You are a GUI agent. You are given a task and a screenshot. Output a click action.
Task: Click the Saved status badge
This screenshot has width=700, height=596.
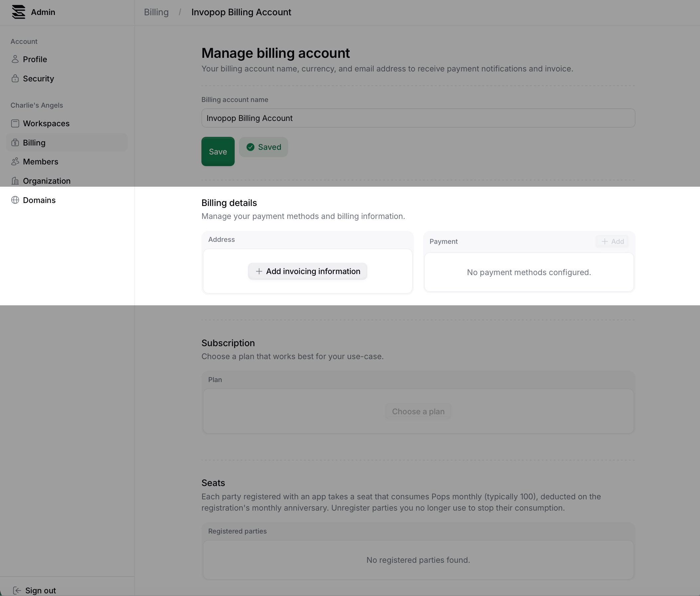tap(264, 147)
